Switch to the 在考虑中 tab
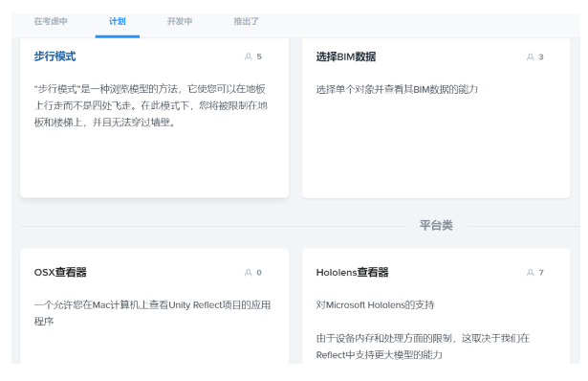This screenshot has width=588, height=381. (x=51, y=21)
